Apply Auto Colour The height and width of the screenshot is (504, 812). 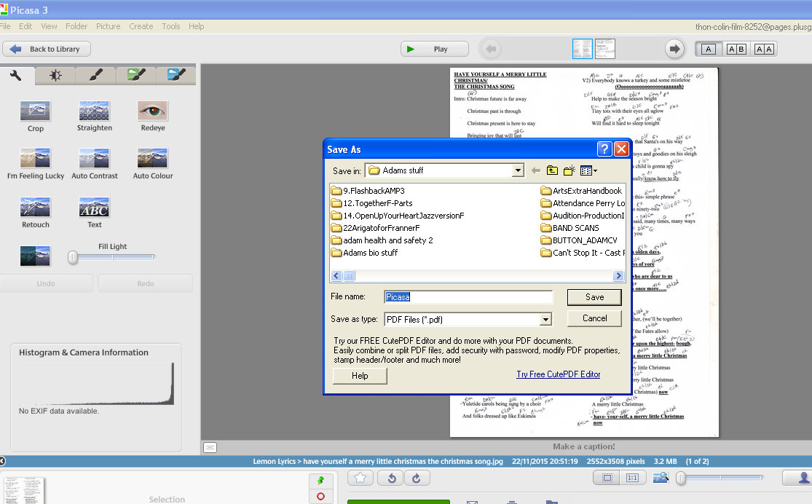pyautogui.click(x=152, y=160)
